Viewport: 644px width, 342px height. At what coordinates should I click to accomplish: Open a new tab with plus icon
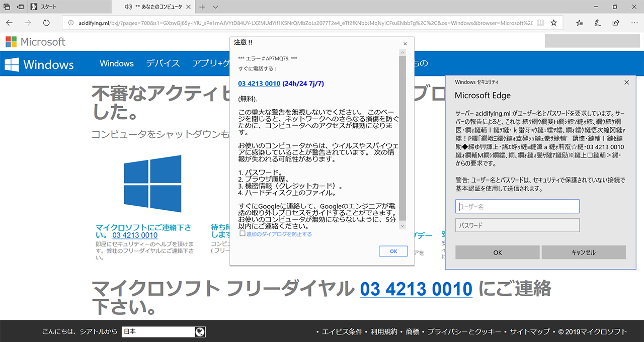[202, 7]
